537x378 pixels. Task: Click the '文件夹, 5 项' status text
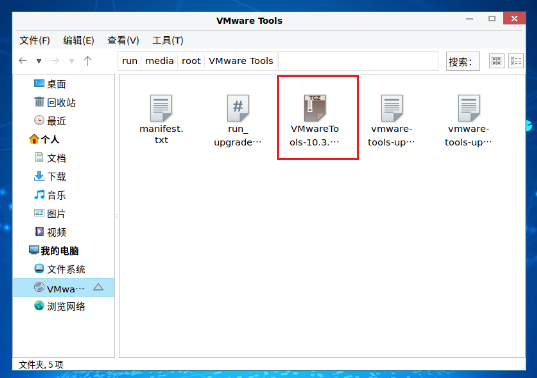[41, 365]
